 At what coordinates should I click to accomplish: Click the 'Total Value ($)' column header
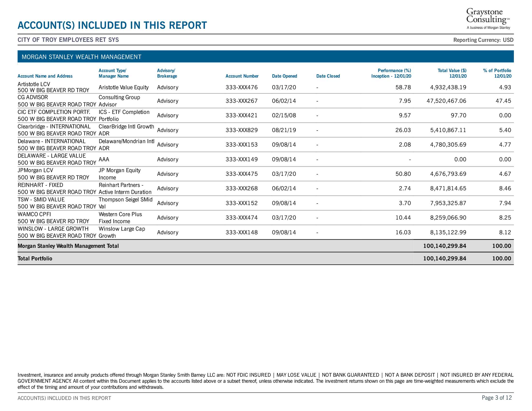[452, 73]
